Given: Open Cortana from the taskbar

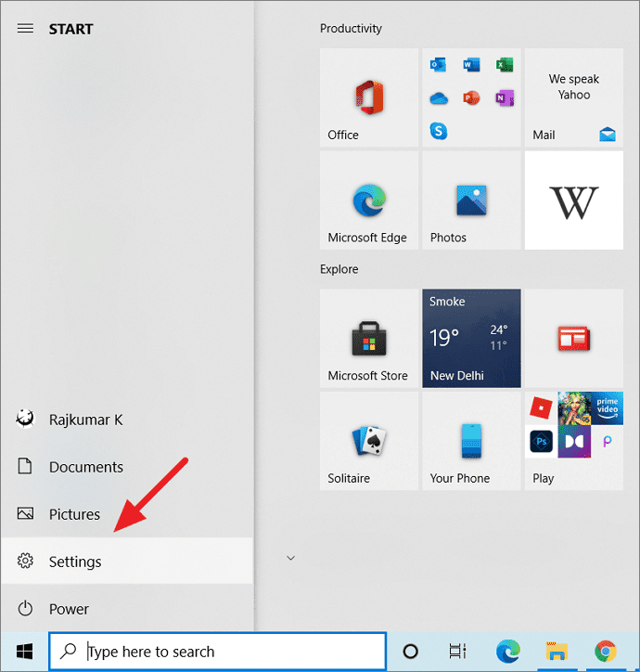Looking at the screenshot, I should tap(410, 652).
